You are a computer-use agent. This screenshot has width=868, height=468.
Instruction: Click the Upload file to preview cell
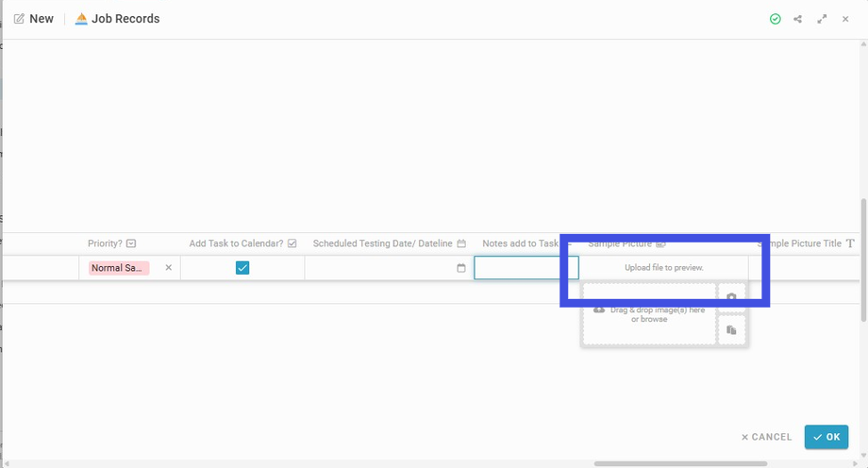click(x=663, y=268)
